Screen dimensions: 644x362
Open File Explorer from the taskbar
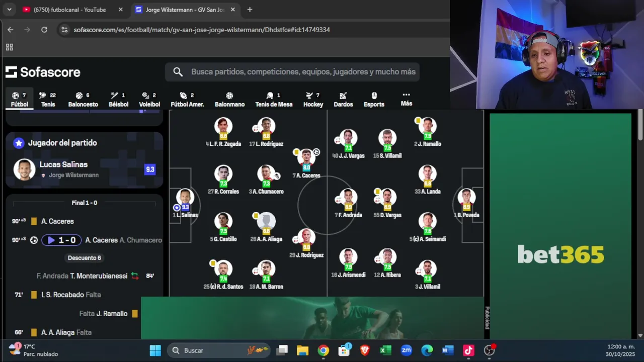click(x=302, y=350)
